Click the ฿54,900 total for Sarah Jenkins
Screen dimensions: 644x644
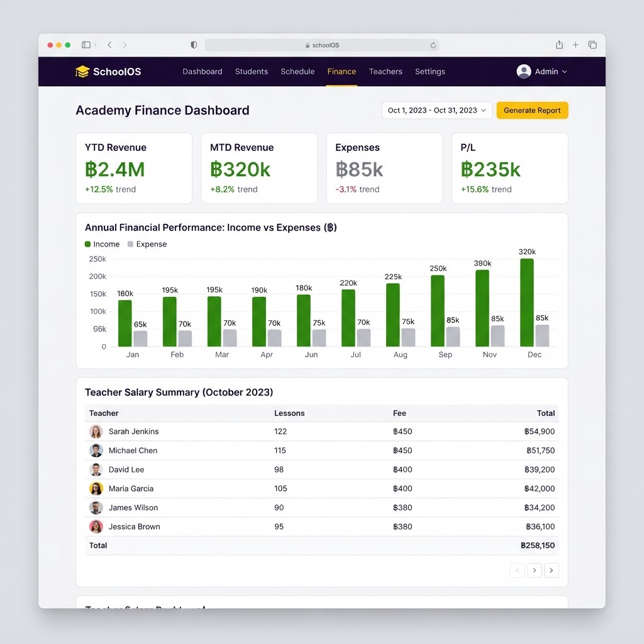click(x=539, y=431)
